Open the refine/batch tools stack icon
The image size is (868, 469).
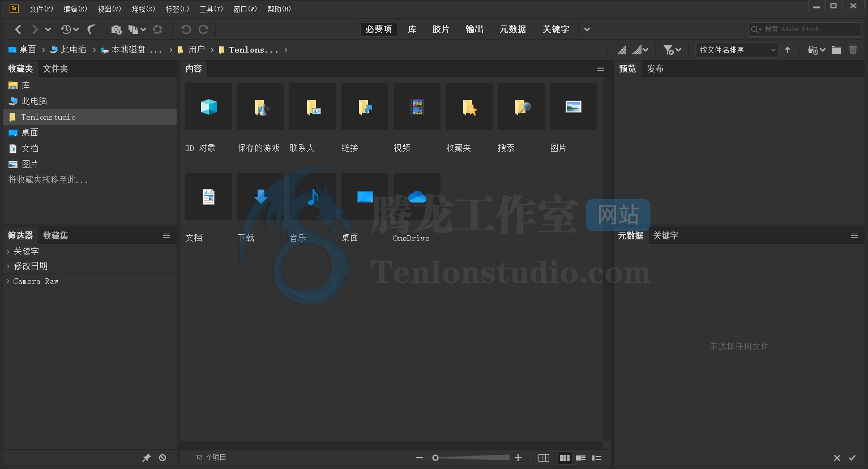pos(137,29)
